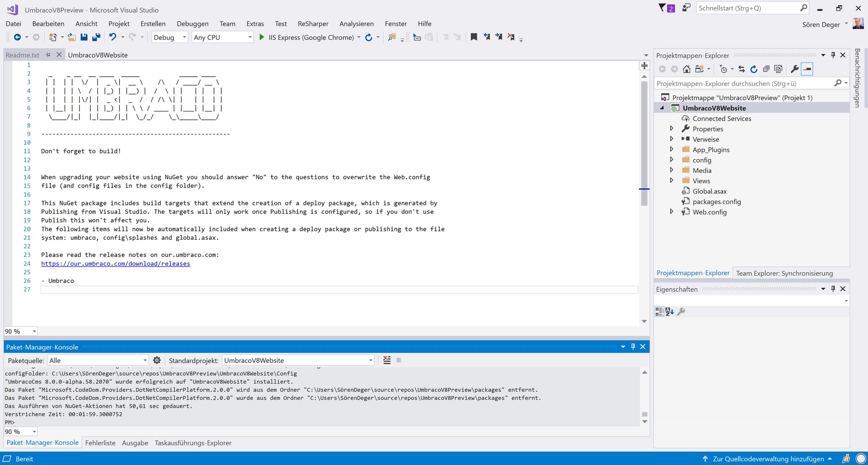
Task: Click the feedback icon next to Schnellstart
Action: point(686,8)
